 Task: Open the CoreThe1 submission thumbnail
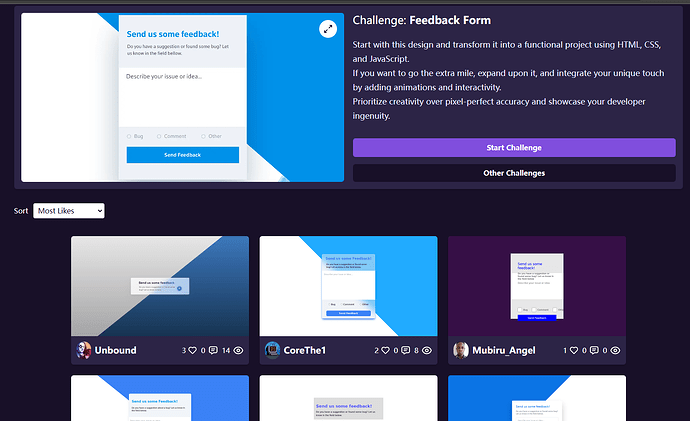[x=348, y=286]
